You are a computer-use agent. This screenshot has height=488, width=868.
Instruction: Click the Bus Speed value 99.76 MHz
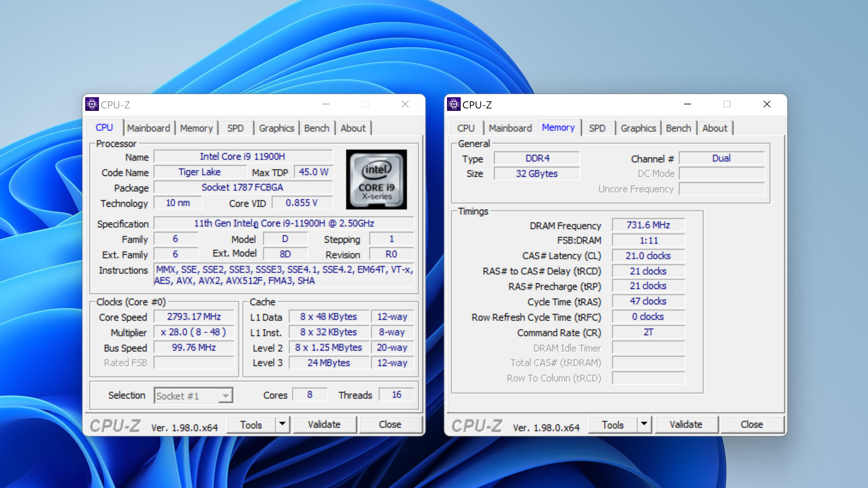[x=194, y=347]
